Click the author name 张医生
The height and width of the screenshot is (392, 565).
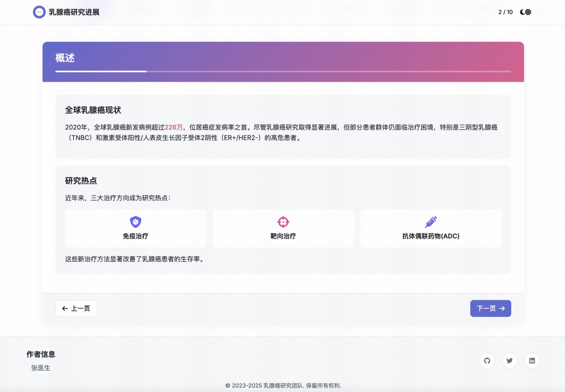point(41,368)
